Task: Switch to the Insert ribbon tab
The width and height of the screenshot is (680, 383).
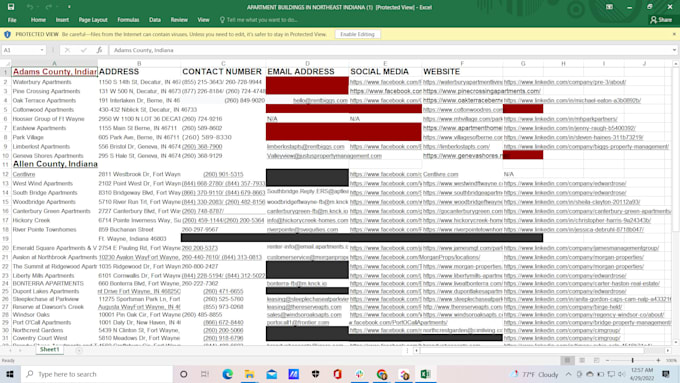Action: click(62, 20)
